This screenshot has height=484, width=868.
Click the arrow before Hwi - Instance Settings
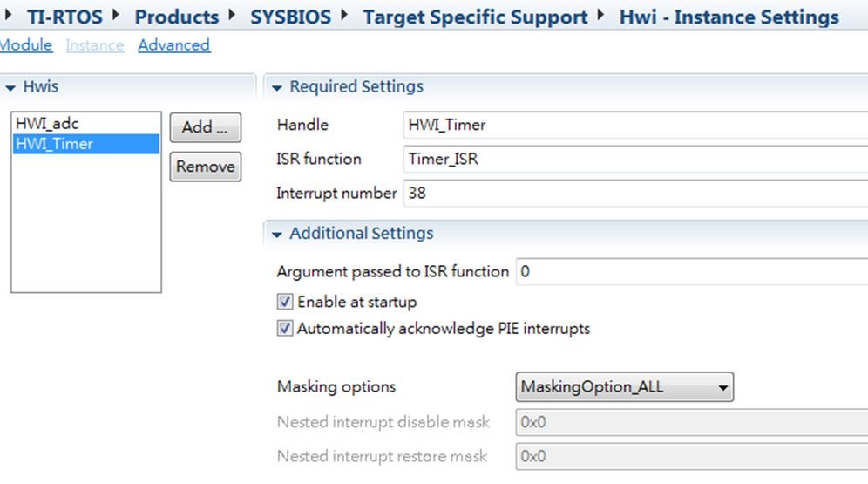click(600, 15)
